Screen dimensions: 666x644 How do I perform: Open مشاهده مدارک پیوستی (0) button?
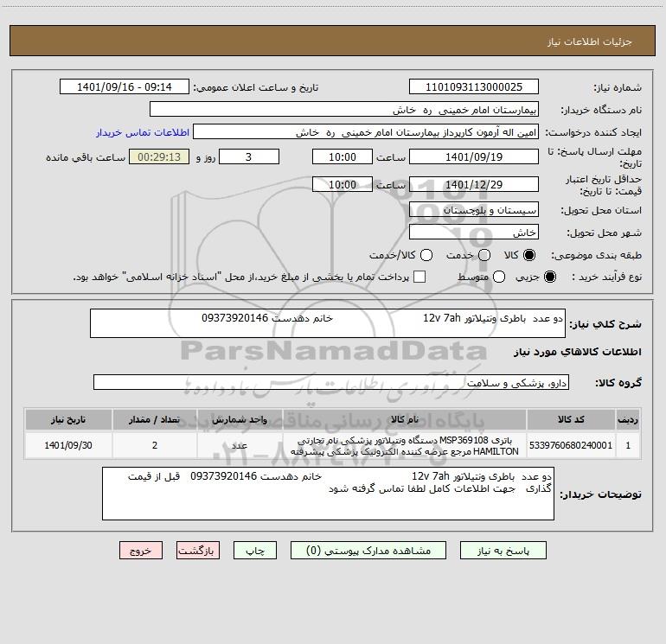tap(368, 551)
